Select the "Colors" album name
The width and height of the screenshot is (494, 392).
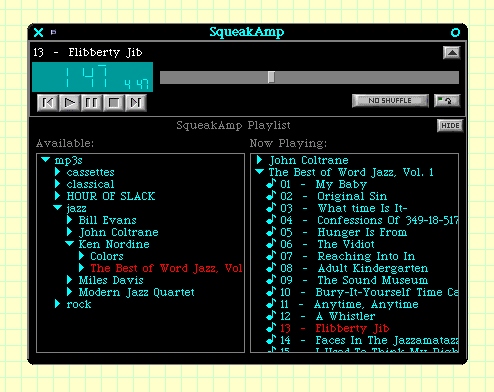[x=107, y=256]
